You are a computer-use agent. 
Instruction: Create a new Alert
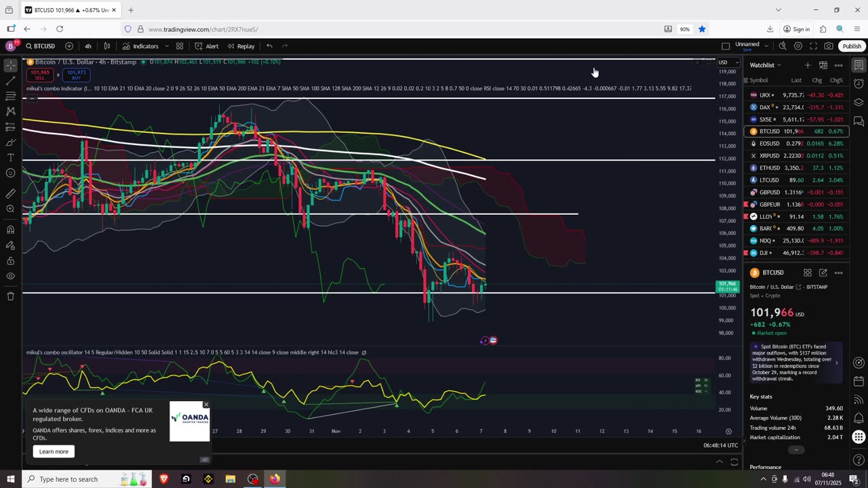point(206,46)
